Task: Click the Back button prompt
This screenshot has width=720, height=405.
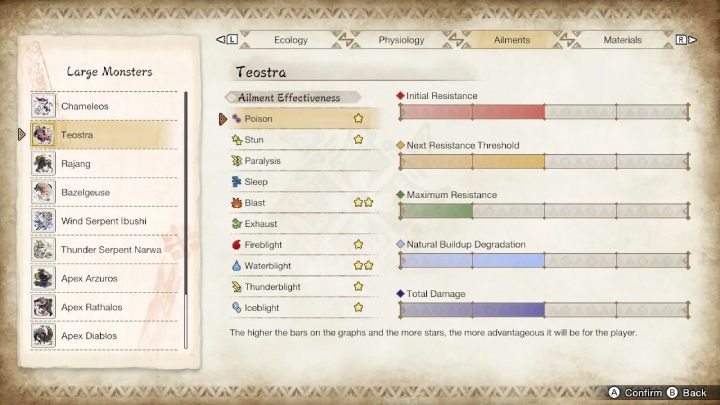Action: 686,393
